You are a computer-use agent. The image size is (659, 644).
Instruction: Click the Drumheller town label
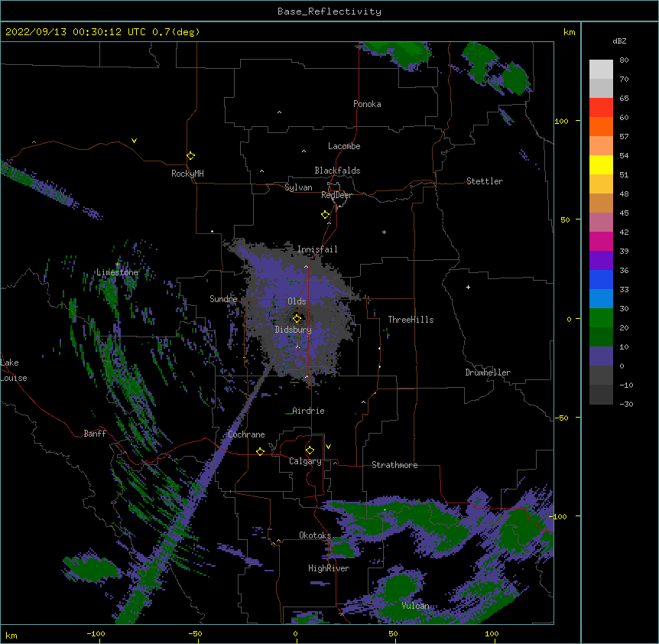(488, 372)
